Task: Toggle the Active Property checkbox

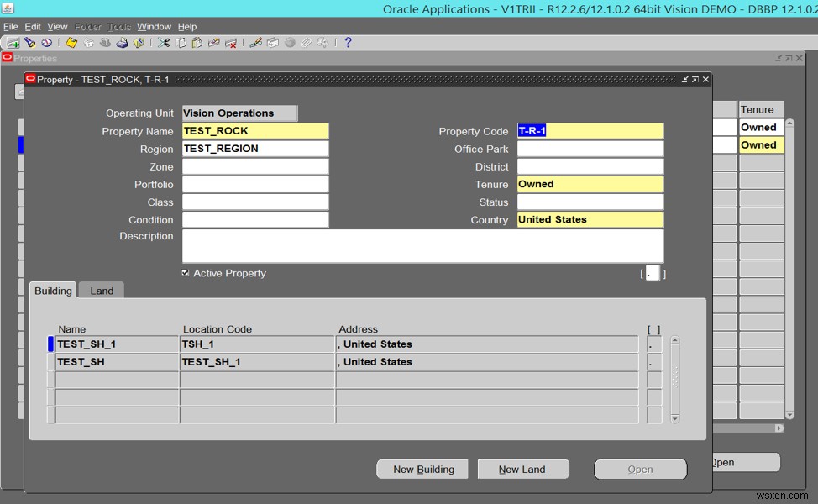Action: 186,273
